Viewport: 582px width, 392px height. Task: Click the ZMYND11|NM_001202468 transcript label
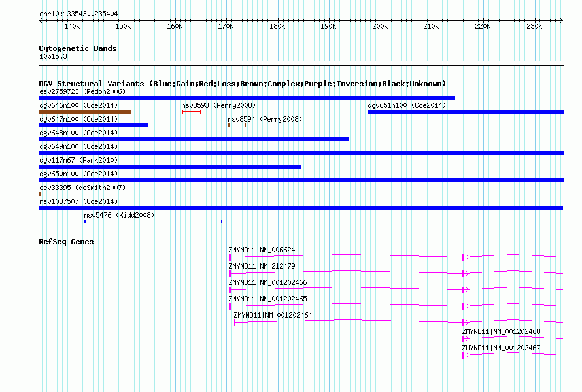pyautogui.click(x=501, y=331)
